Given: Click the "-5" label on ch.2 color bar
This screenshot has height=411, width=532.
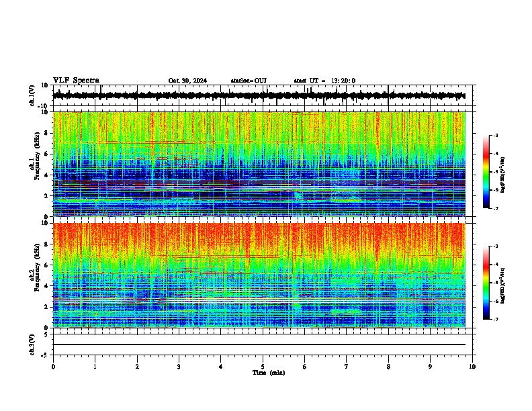Looking at the screenshot, I should click(x=495, y=283).
